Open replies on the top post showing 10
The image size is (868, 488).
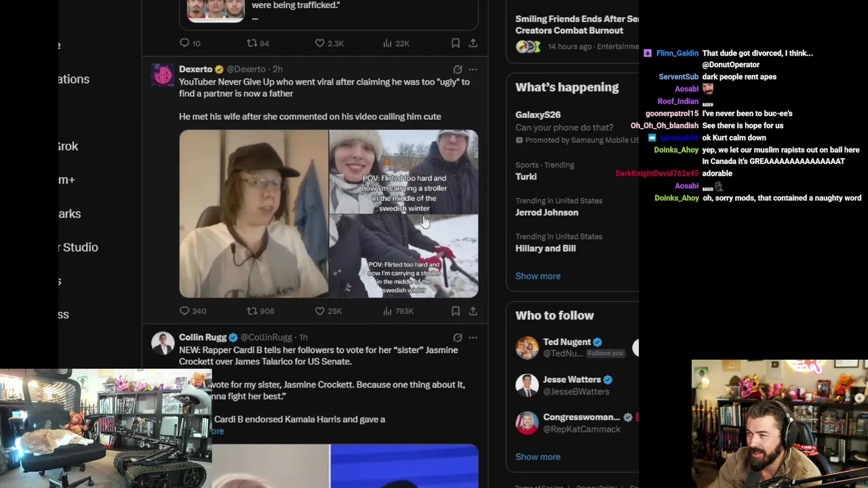pos(189,43)
